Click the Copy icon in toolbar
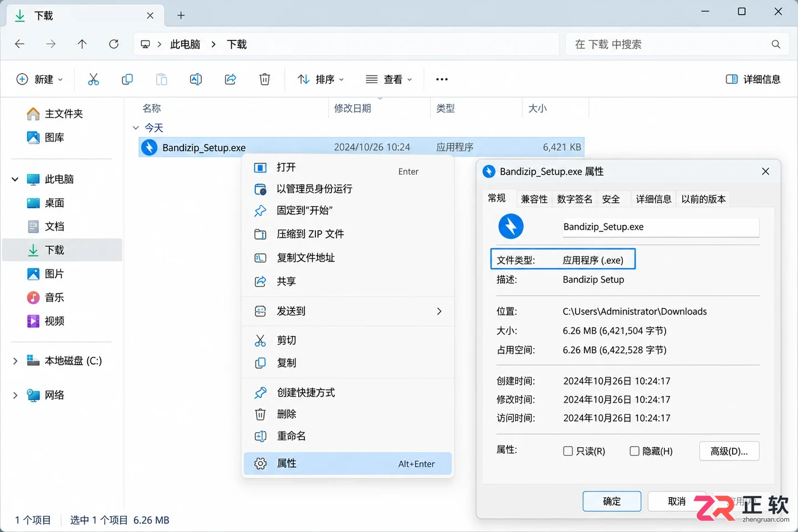 (x=127, y=79)
